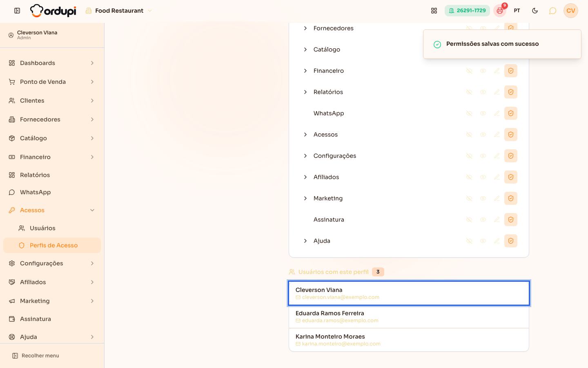Set Financeiro to view-only eye permission
Screen dimensions: 588x368
[483, 71]
